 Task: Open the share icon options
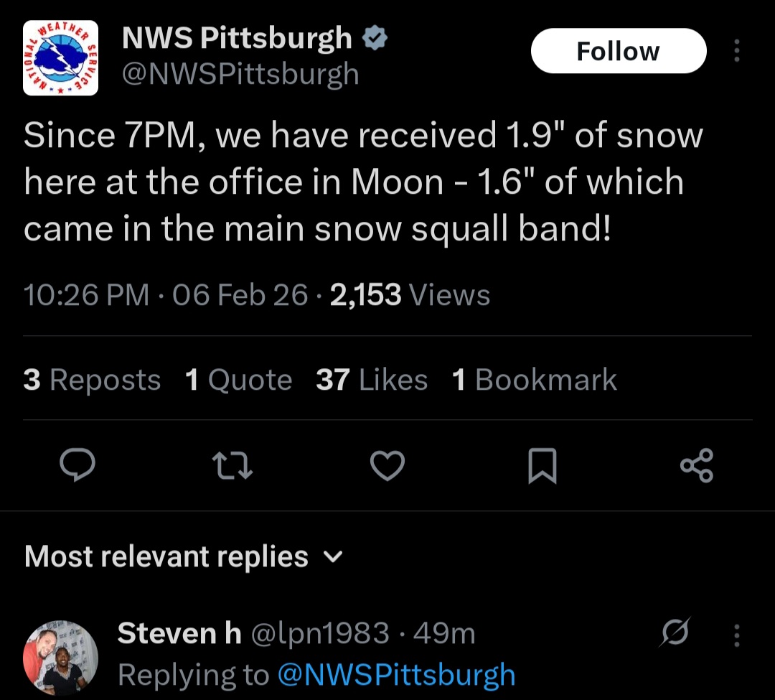[x=696, y=465]
